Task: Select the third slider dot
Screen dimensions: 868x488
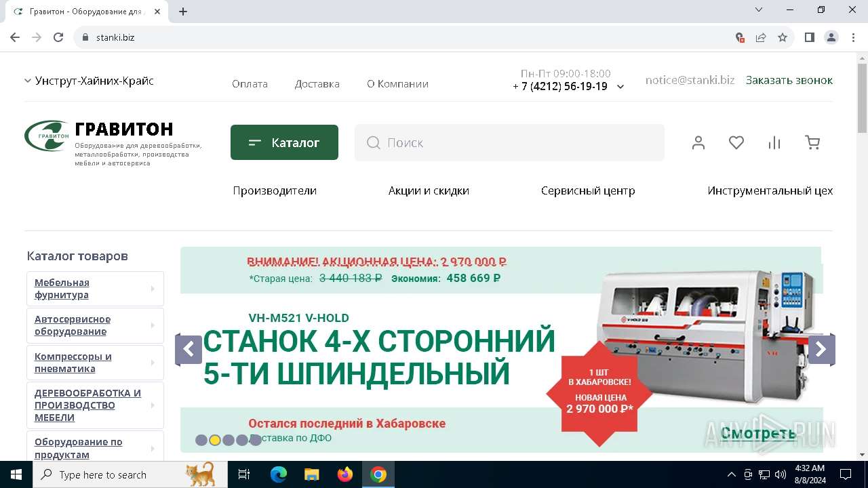Action: tap(228, 440)
